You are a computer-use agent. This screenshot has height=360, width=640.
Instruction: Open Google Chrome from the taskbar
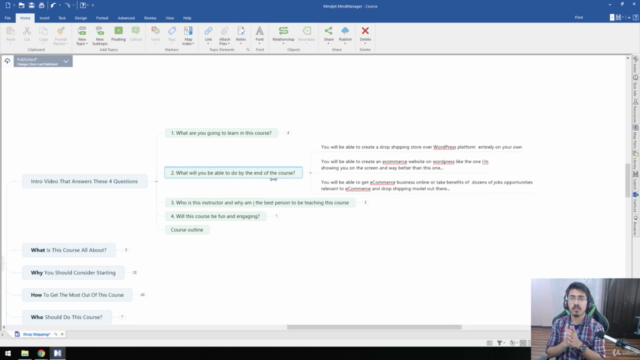[x=41, y=353]
